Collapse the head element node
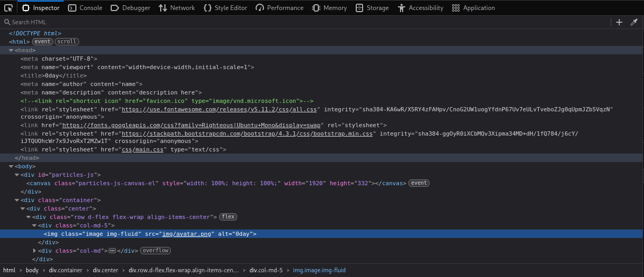 (x=11, y=50)
